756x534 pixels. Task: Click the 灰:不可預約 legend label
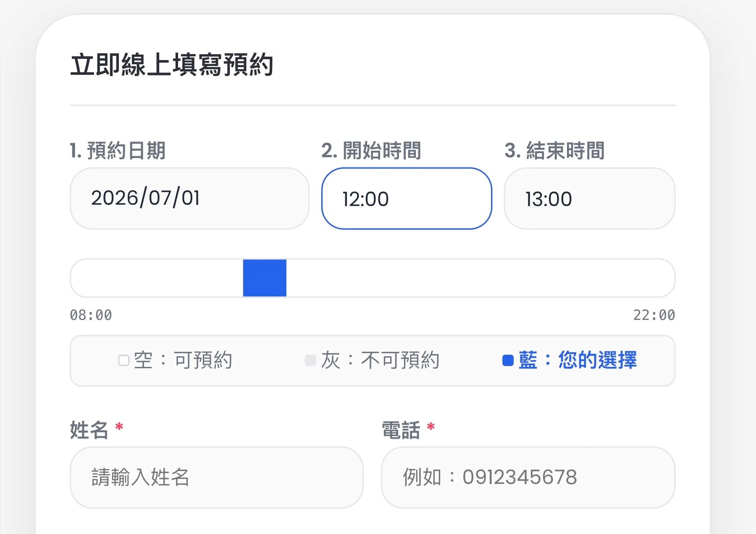380,360
